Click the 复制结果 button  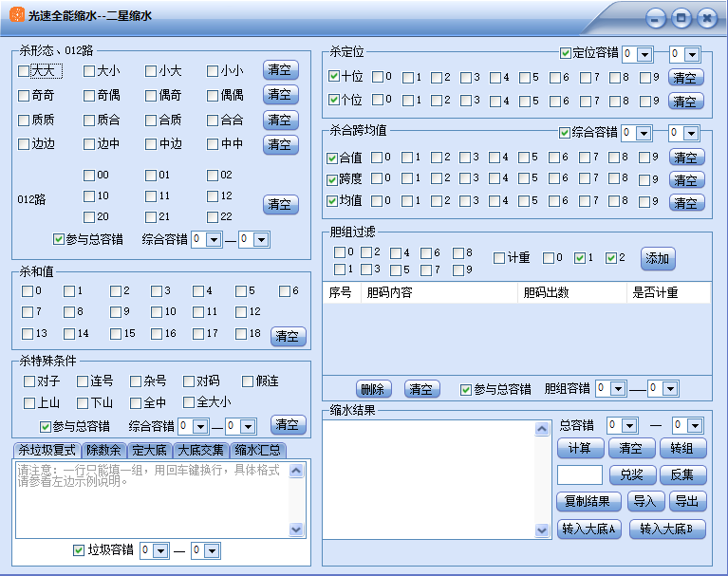coord(588,502)
